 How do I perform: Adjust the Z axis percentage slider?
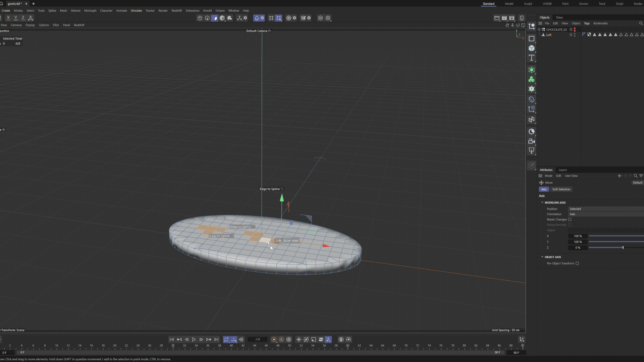(623, 248)
